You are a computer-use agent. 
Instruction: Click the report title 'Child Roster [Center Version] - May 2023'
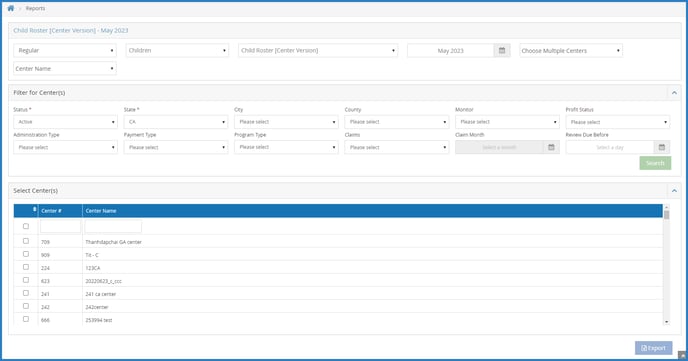(71, 30)
